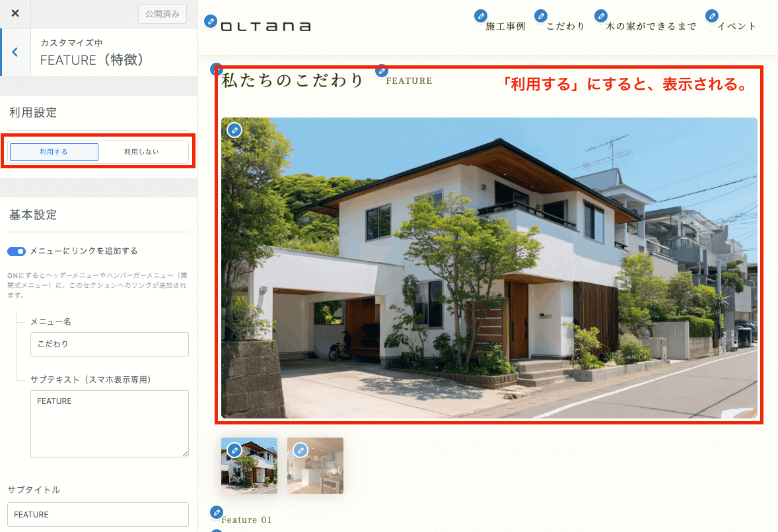Click the edit pencil above 木の家ができるまで

[x=601, y=16]
